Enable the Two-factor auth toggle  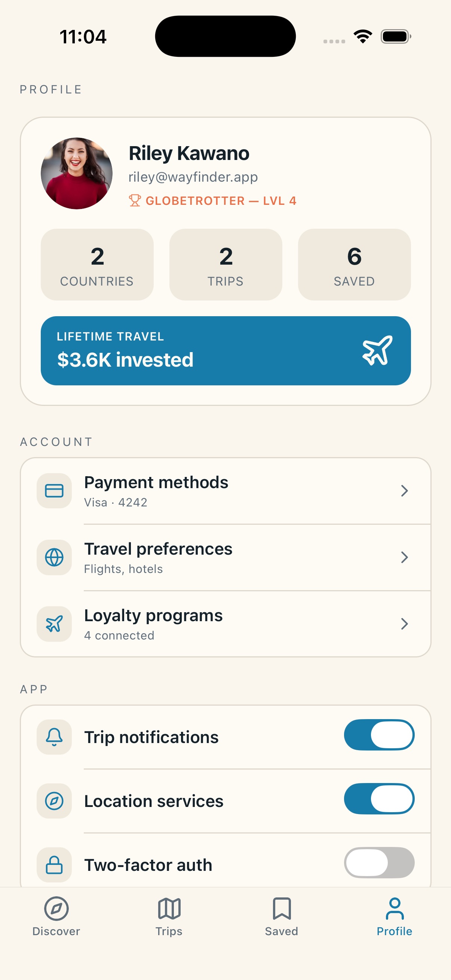[x=379, y=862]
